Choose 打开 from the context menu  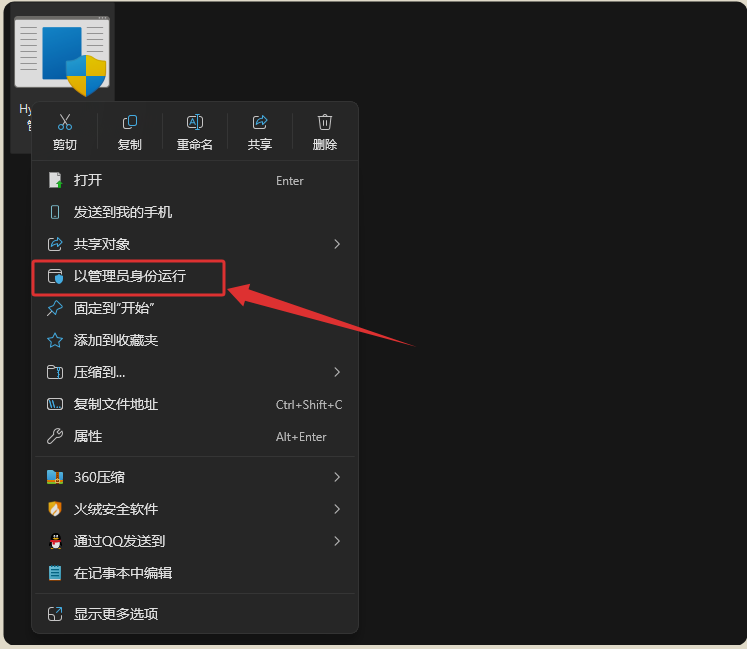pos(88,180)
